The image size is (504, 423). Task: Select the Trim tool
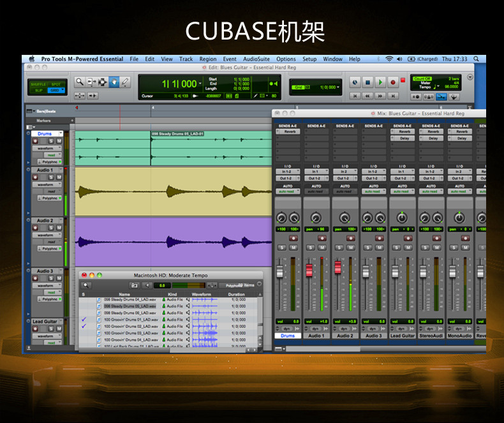click(x=91, y=82)
